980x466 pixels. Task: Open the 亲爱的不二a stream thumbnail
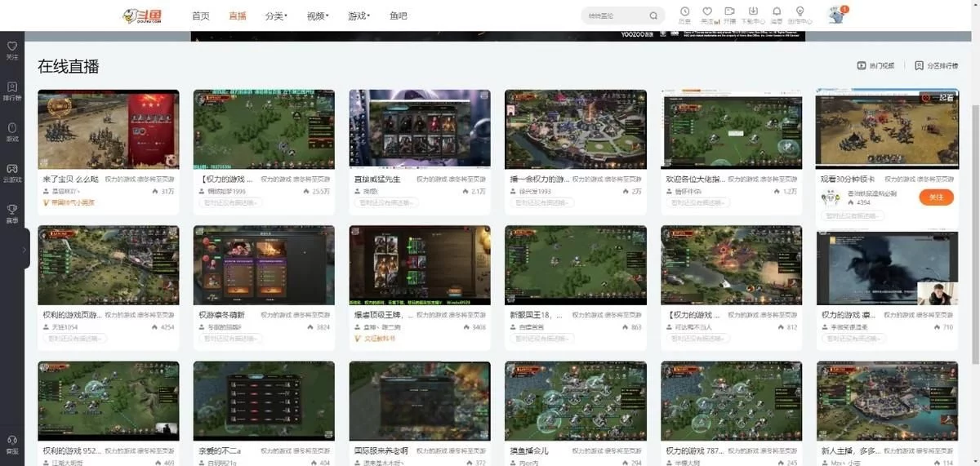(x=264, y=402)
